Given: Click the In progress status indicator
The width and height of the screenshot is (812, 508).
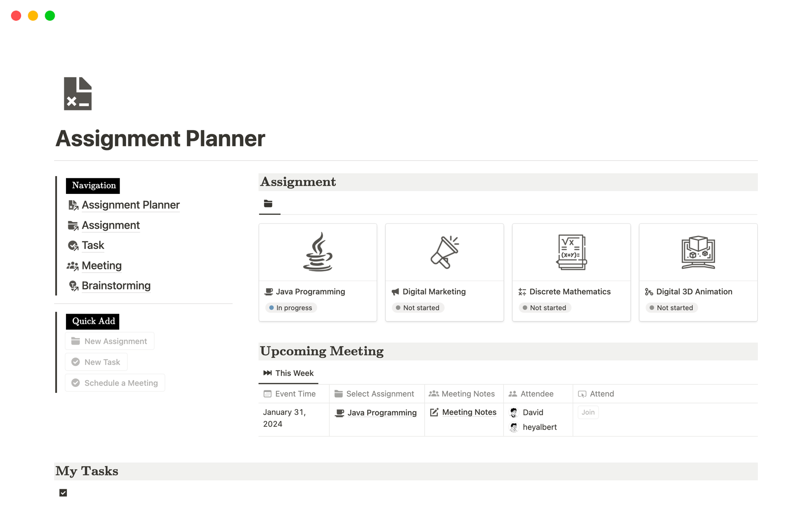Looking at the screenshot, I should click(291, 307).
